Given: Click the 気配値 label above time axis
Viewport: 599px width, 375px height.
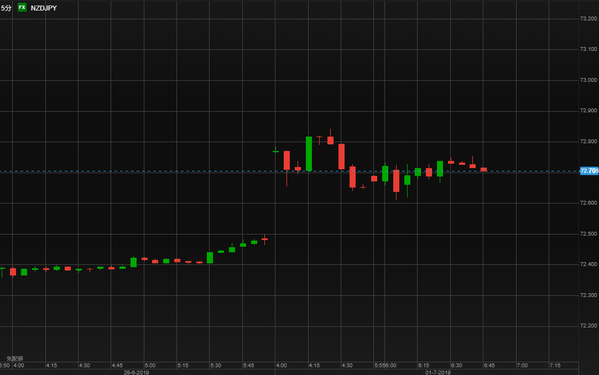Looking at the screenshot, I should (x=15, y=359).
